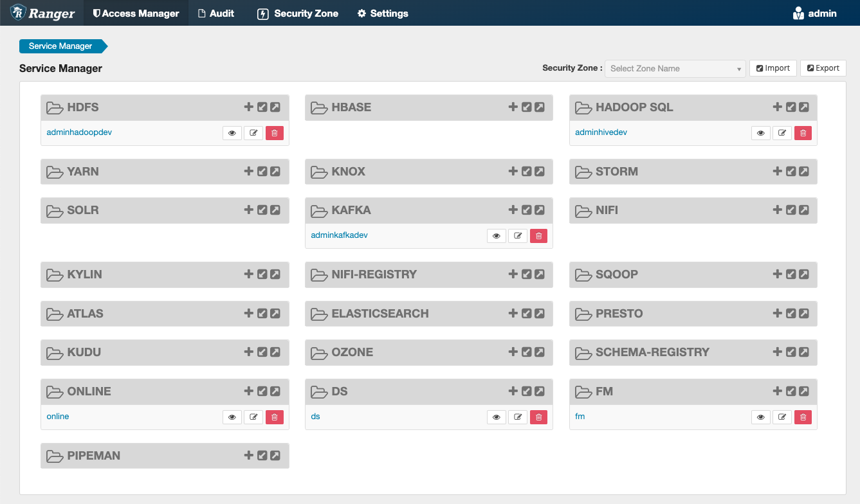Open the Select Zone Name dropdown

pyautogui.click(x=675, y=69)
